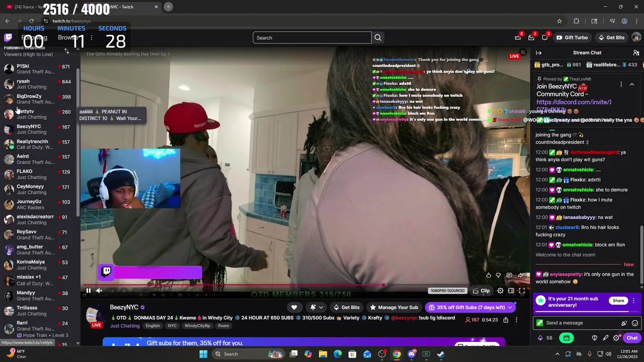Screen dimensions: 644x362
Task: Click the Twitch home logo
Action: 8,38
